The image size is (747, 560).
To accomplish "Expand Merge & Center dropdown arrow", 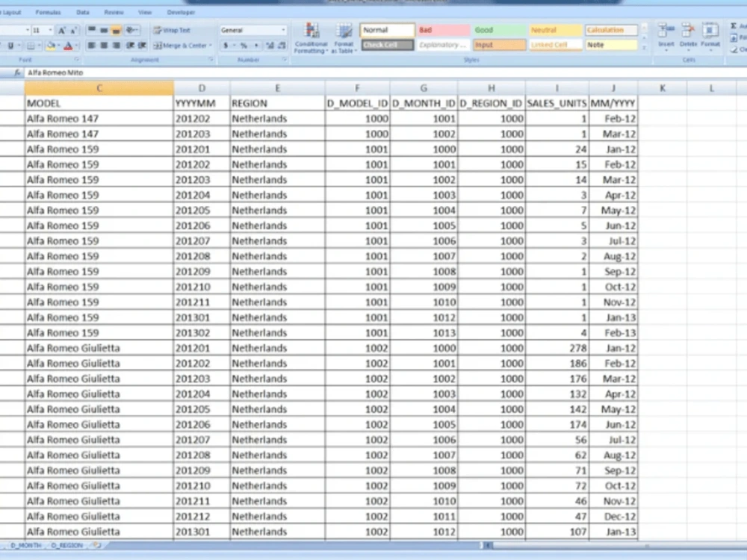I will 210,46.
